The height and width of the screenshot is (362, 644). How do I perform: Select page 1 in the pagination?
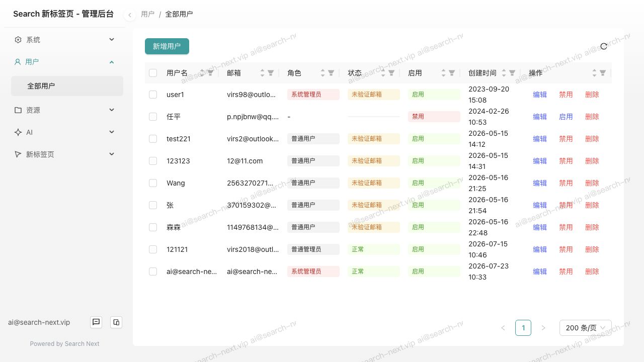523,328
